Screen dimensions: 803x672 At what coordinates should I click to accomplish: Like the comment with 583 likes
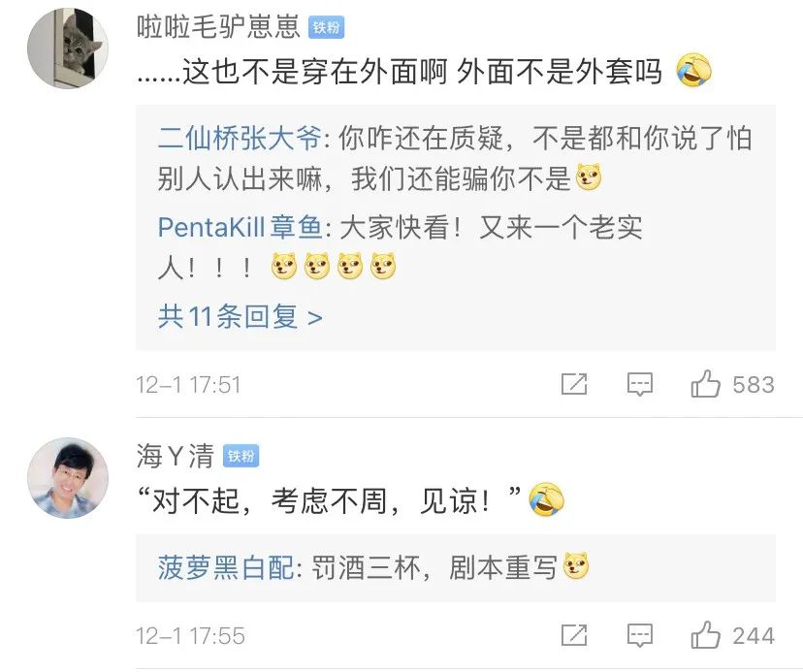tap(706, 384)
